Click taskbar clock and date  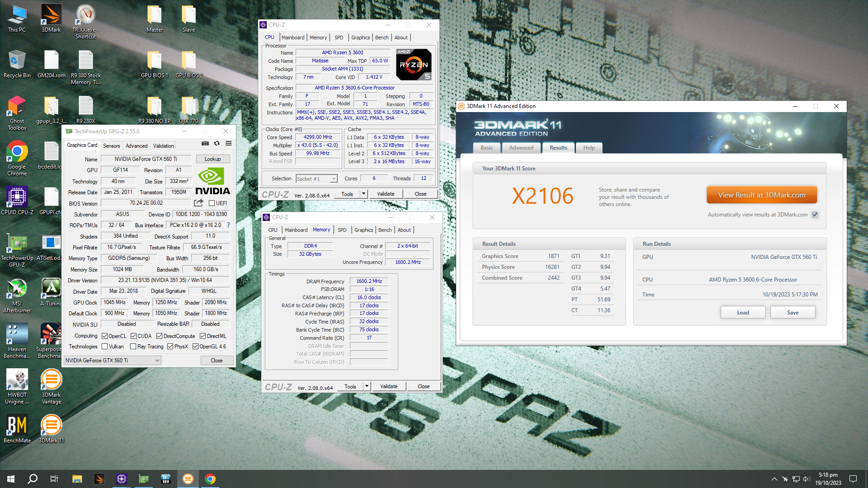click(x=828, y=479)
